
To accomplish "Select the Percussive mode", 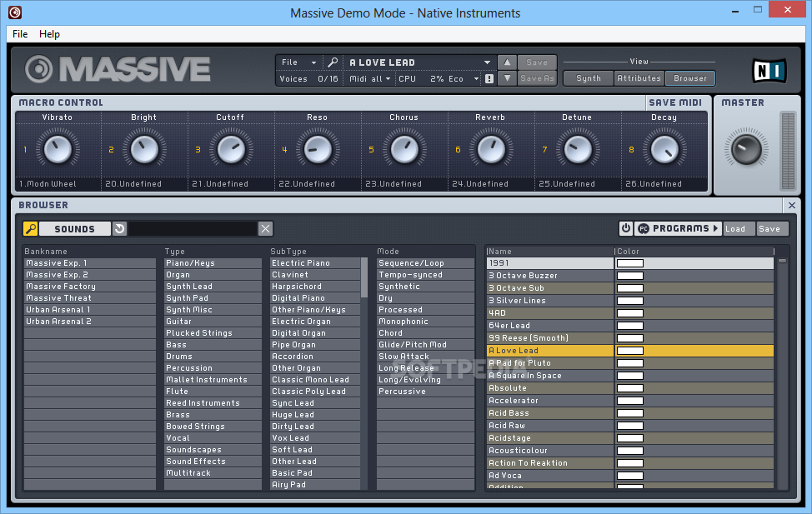I will coord(425,392).
